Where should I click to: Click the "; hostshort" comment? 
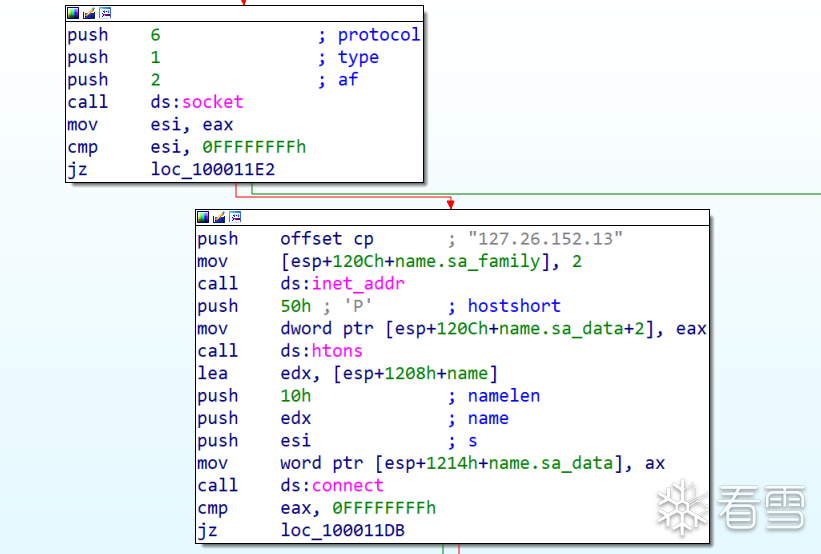click(x=504, y=306)
